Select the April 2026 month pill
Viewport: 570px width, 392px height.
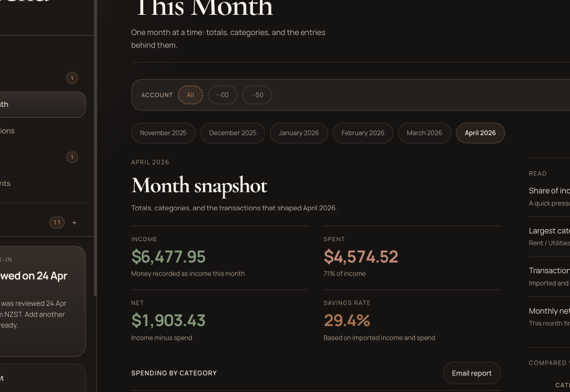(x=480, y=133)
